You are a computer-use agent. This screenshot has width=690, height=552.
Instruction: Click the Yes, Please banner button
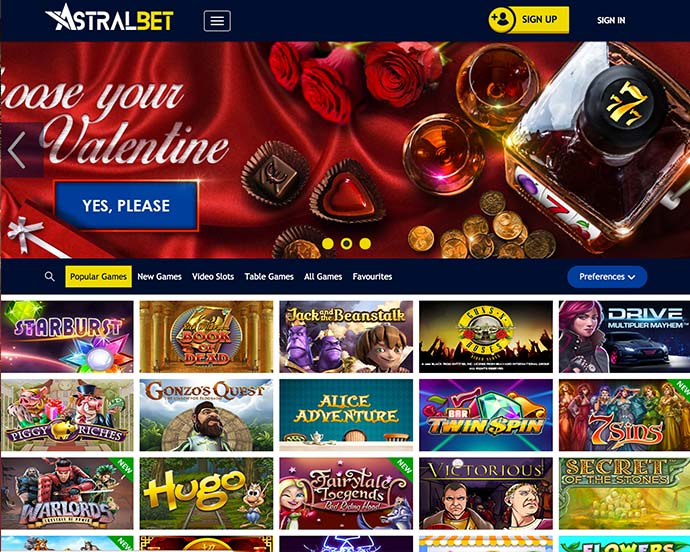point(126,206)
